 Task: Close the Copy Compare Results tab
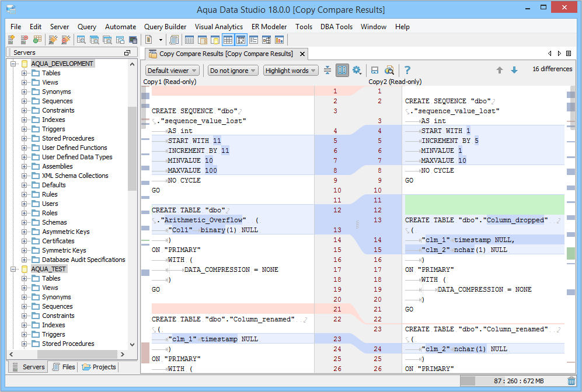[302, 54]
